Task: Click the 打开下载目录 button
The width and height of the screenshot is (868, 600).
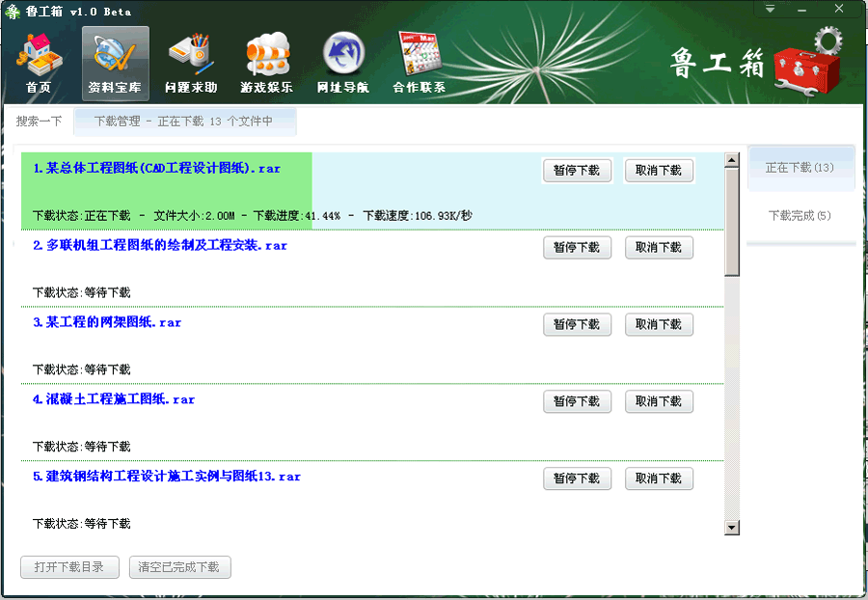Action: click(x=69, y=567)
